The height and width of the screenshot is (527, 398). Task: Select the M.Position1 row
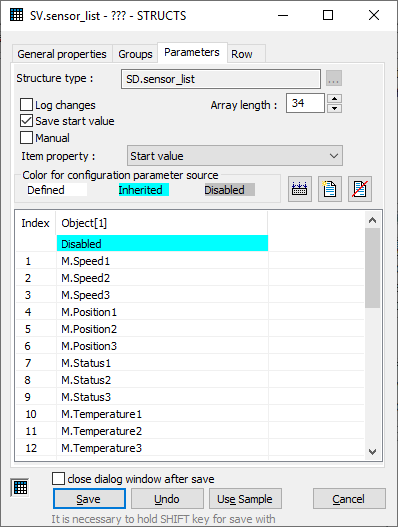point(190,312)
